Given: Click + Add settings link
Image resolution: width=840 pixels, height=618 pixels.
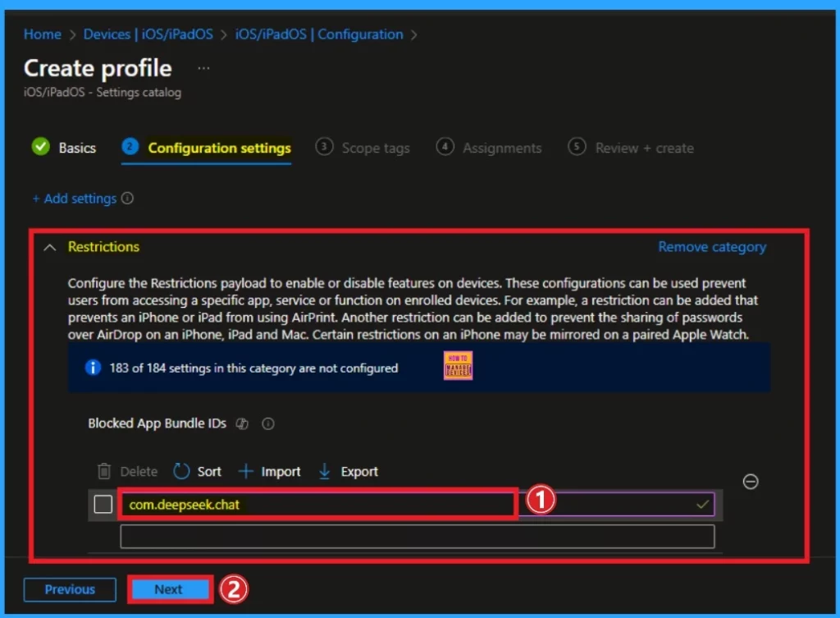Looking at the screenshot, I should coord(75,199).
